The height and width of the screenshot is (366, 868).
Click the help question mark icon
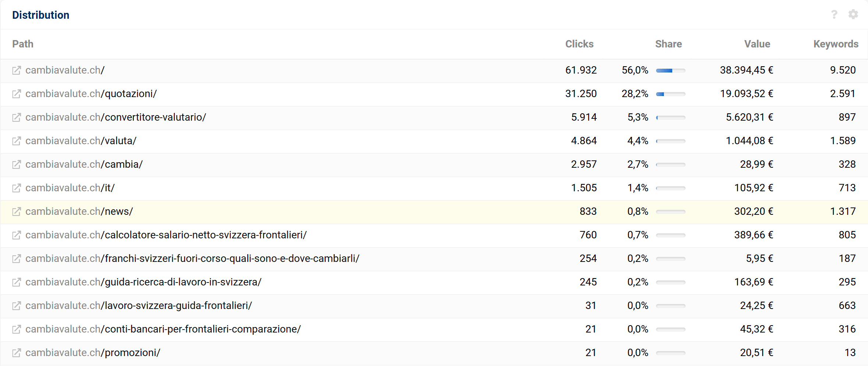[834, 14]
